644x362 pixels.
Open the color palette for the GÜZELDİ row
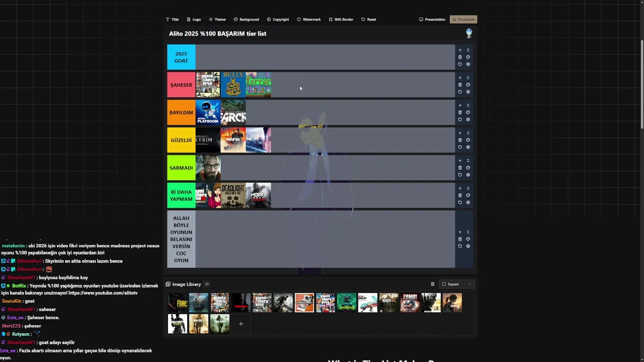tap(468, 140)
